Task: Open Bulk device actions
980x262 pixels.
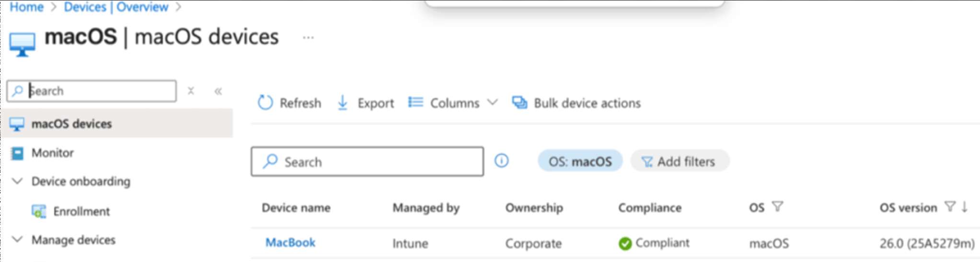Action: [576, 103]
